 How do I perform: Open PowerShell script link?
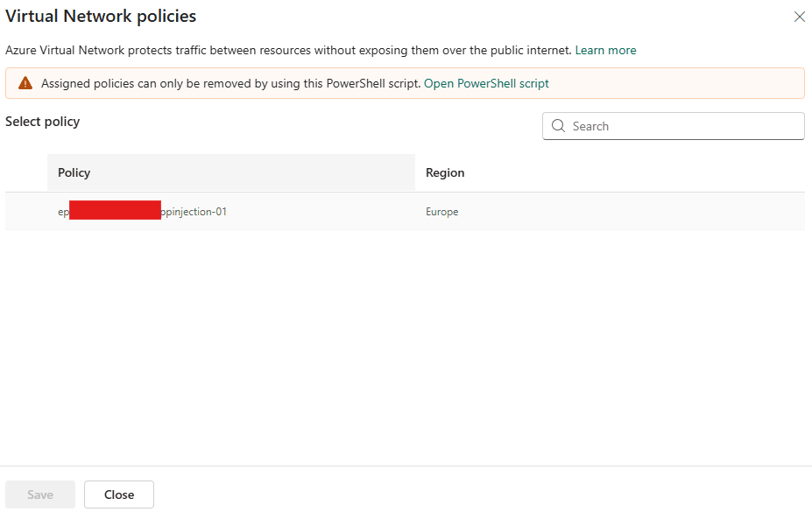[x=486, y=83]
